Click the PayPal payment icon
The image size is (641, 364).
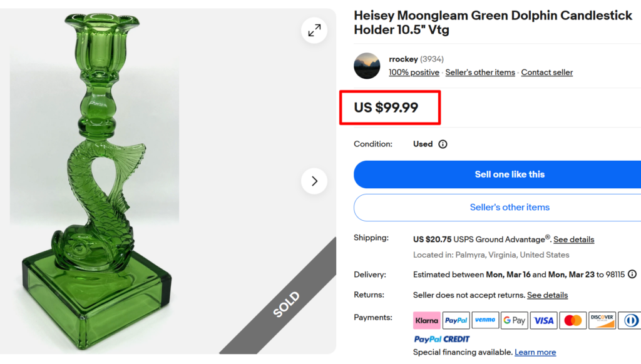click(456, 320)
